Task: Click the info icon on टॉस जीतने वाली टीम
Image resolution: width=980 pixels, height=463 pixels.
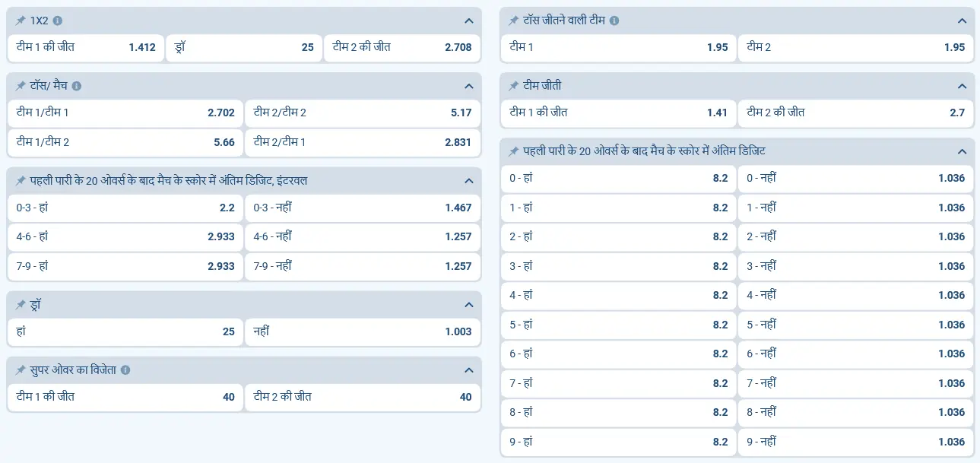Action: click(616, 21)
